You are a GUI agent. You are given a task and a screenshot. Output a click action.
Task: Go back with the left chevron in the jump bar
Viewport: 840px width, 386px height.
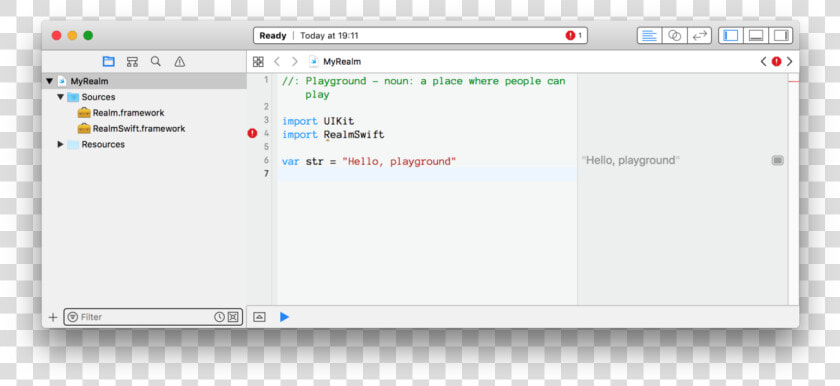(277, 62)
